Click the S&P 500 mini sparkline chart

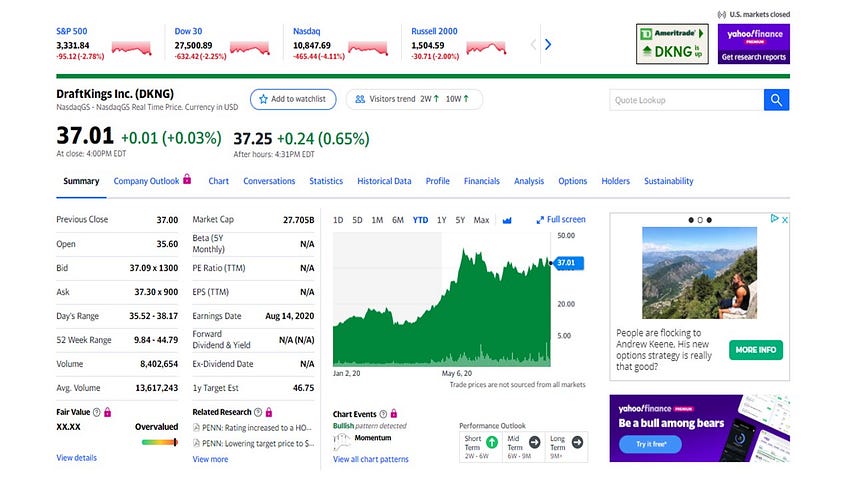pyautogui.click(x=131, y=48)
